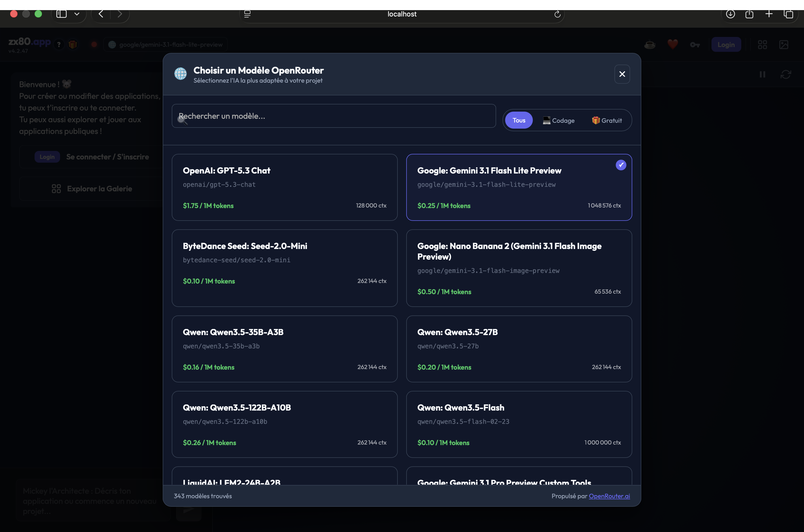Pick ByteDance Seed-2.0-Mini model card
Screen dimensions: 804x532
point(284,268)
